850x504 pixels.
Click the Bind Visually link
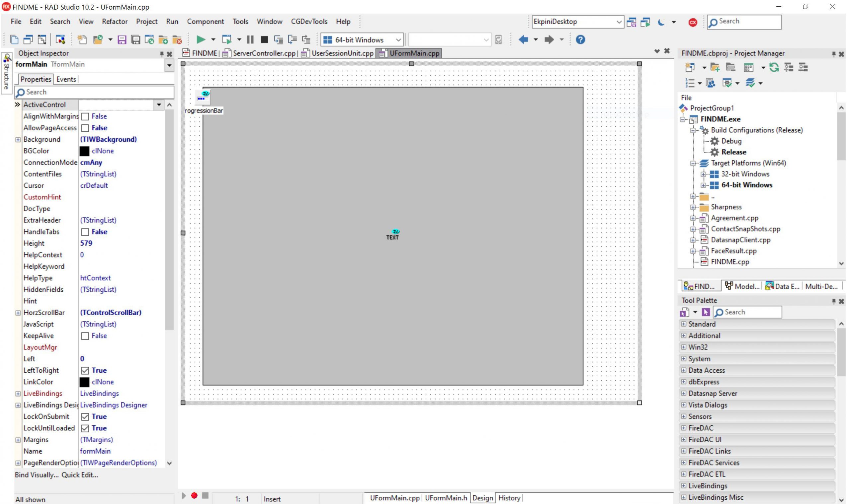pos(37,475)
